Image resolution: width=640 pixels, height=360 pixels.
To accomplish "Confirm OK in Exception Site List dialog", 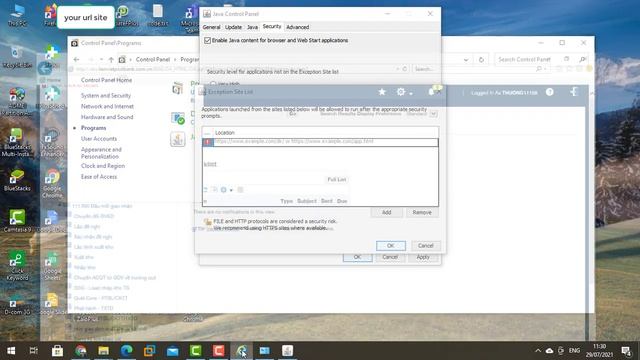I will coord(391,246).
